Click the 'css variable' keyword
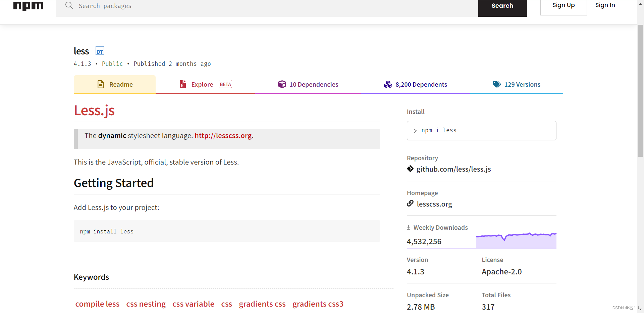 click(193, 304)
